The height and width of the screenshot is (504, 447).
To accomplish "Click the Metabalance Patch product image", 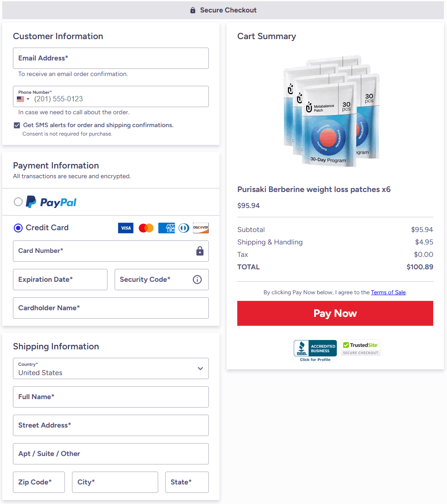I will tap(331, 112).
